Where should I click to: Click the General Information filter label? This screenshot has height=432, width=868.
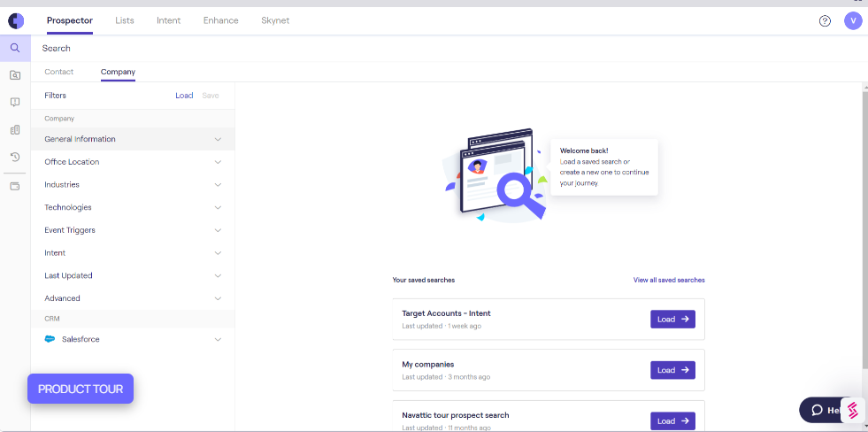[81, 139]
